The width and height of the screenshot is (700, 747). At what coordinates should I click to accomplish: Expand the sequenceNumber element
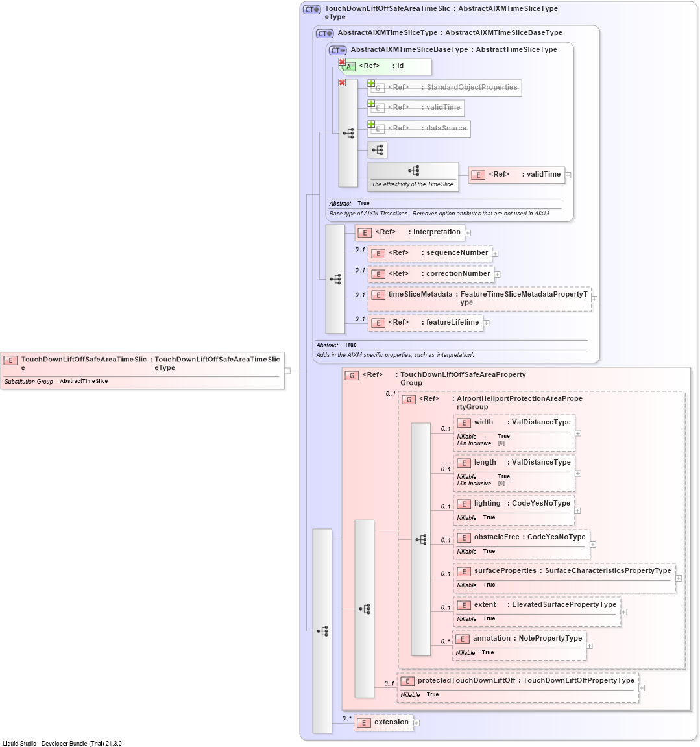495,254
